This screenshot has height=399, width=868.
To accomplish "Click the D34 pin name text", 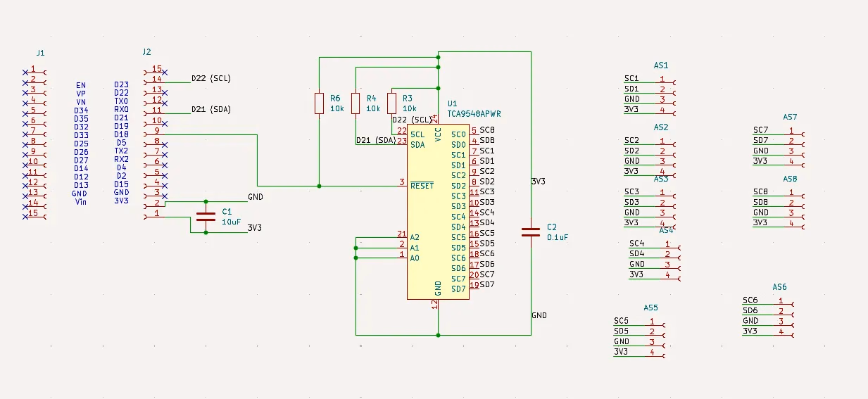I will (x=81, y=110).
